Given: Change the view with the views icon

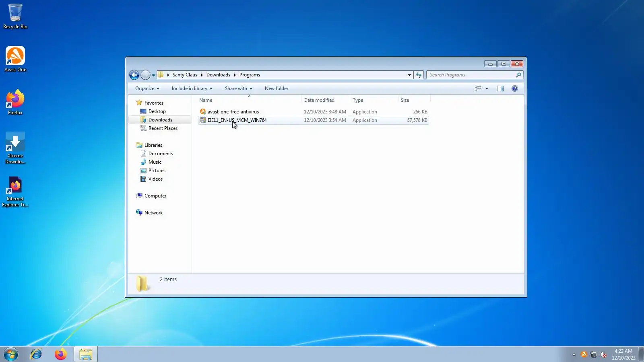Looking at the screenshot, I should pyautogui.click(x=478, y=88).
